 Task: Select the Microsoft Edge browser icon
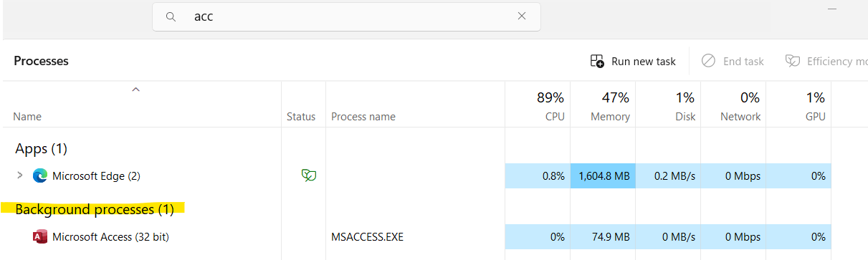tap(40, 175)
